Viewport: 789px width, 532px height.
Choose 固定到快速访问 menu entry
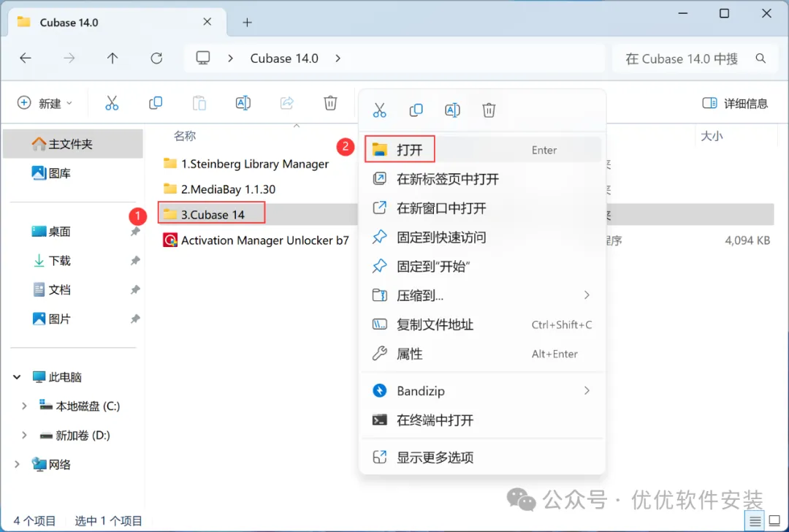click(x=482, y=237)
